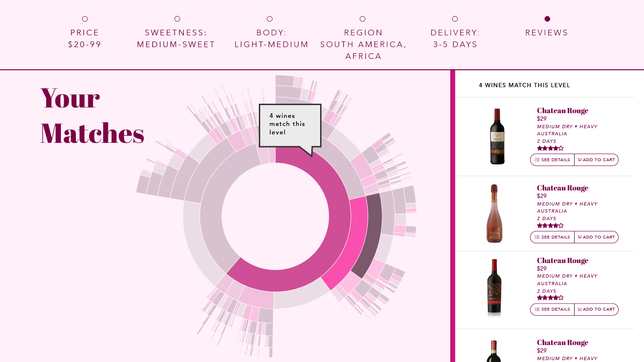Viewport: 644px width, 362px height.
Task: Click the pink rosé bottle image
Action: coord(494,214)
